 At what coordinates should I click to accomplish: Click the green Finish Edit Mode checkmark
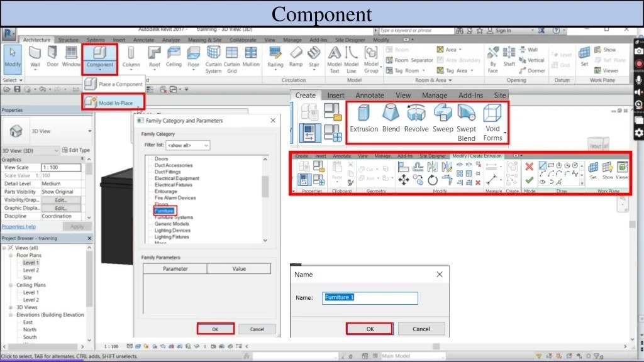tap(529, 180)
